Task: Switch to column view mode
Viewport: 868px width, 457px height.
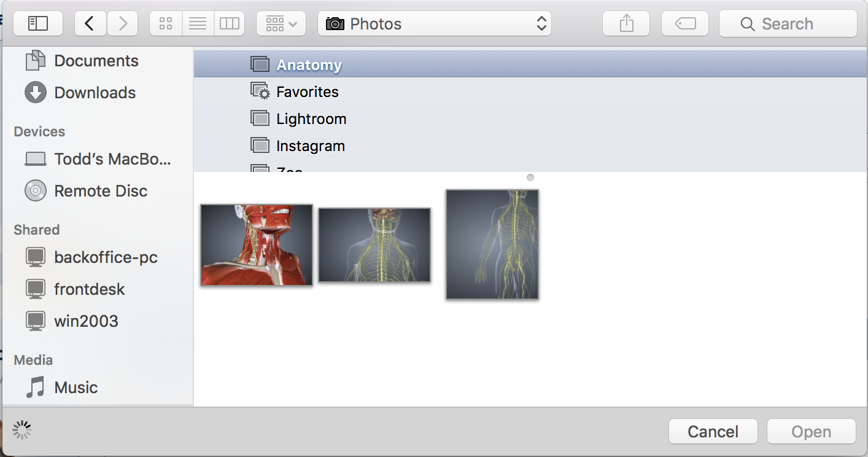Action: pyautogui.click(x=229, y=24)
